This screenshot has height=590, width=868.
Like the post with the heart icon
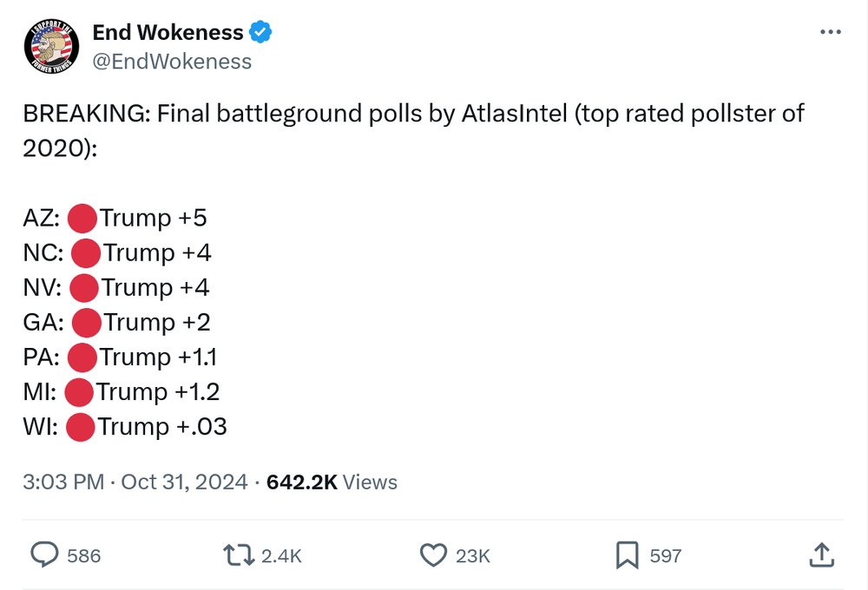(433, 555)
